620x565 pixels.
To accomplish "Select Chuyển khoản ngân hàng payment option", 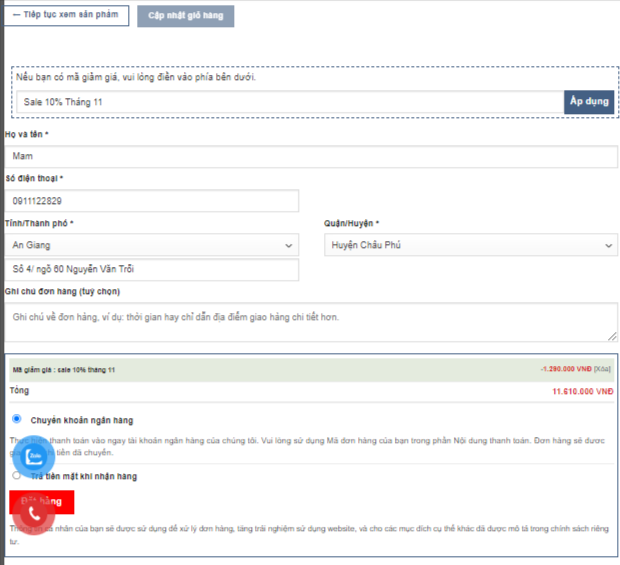I will (17, 420).
